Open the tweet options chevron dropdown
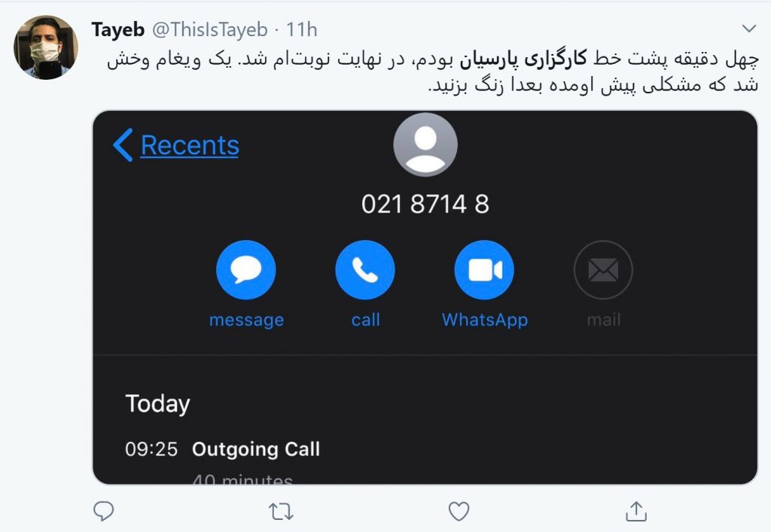This screenshot has height=532, width=771. (x=749, y=29)
